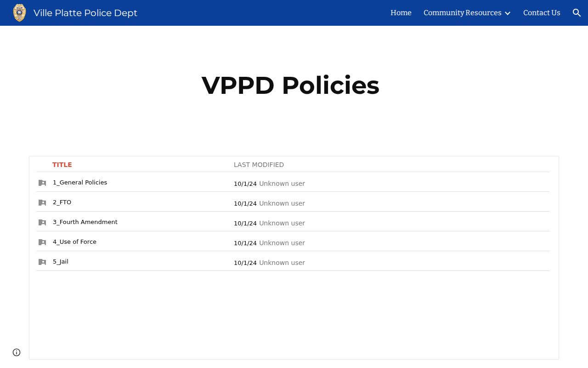
Task: Open the 1_General Policies folder
Action: tap(80, 183)
